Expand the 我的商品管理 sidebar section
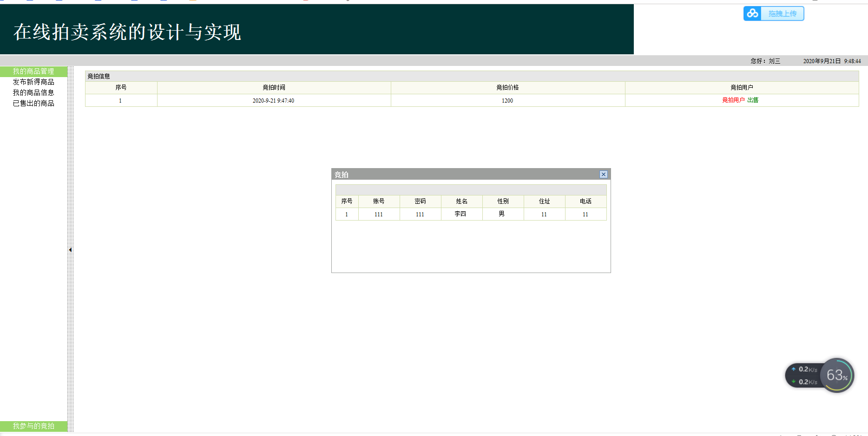Viewport: 868px width, 436px height. pos(33,71)
